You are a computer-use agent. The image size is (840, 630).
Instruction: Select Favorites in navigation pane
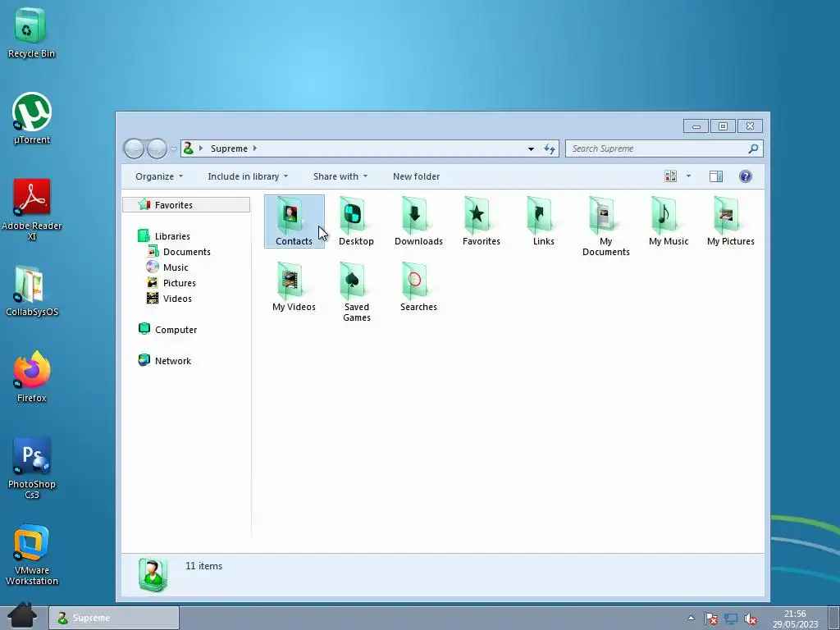[186, 204]
